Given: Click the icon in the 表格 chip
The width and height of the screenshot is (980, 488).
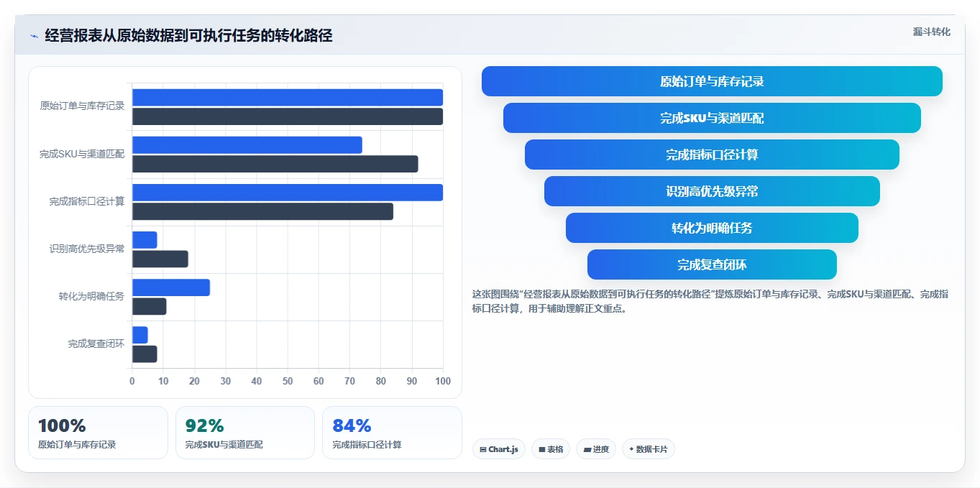Looking at the screenshot, I should 542,450.
